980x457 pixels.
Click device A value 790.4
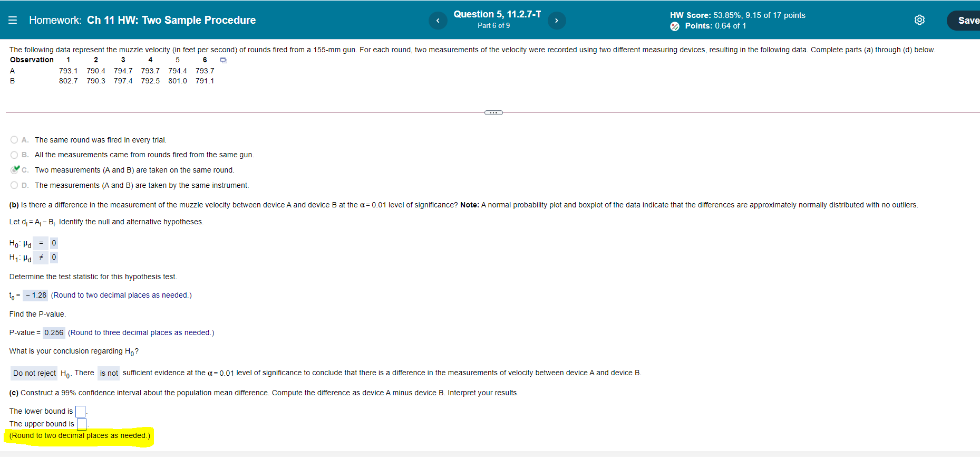[x=96, y=71]
